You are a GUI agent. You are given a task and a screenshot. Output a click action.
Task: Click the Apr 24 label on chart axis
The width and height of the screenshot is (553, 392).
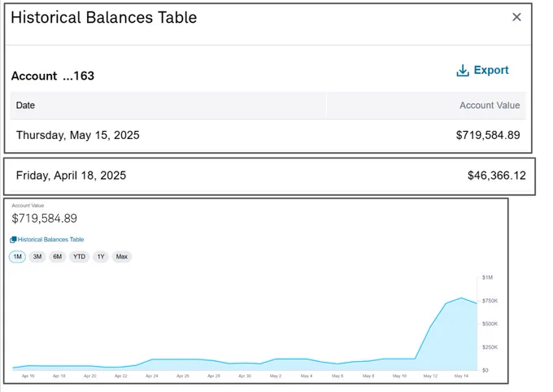pyautogui.click(x=151, y=376)
